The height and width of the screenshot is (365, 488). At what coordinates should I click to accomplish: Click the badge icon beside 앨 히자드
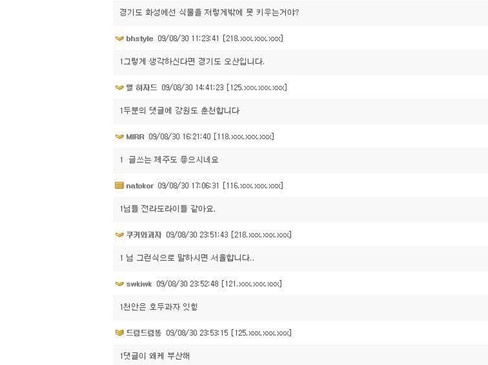pyautogui.click(x=119, y=88)
